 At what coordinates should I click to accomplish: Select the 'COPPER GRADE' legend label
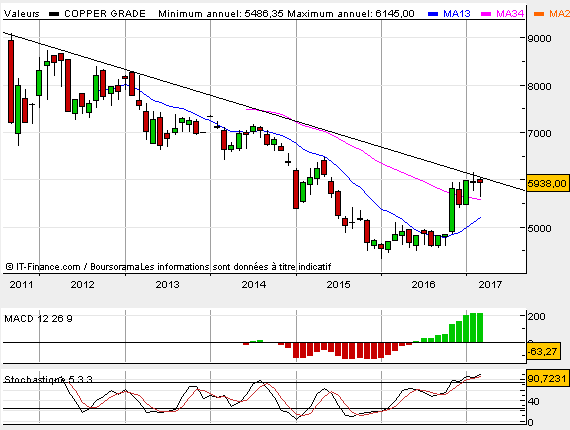pos(105,14)
